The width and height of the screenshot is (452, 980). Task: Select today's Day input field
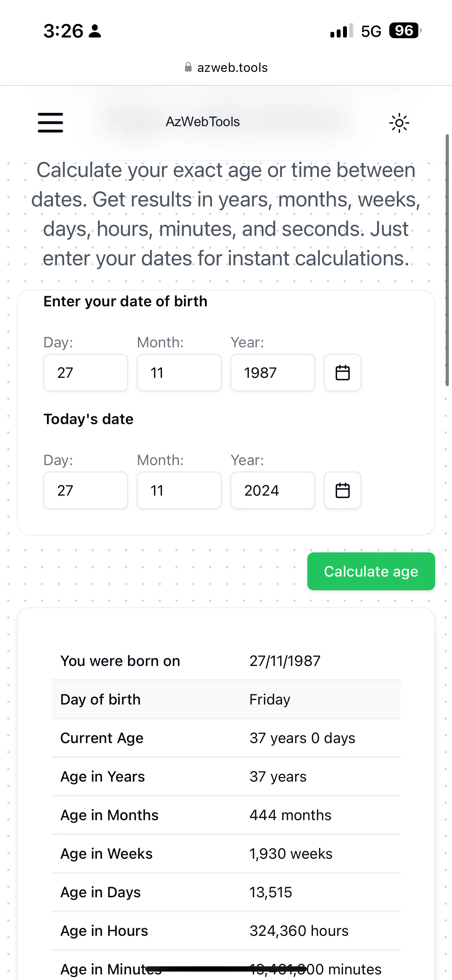point(85,490)
